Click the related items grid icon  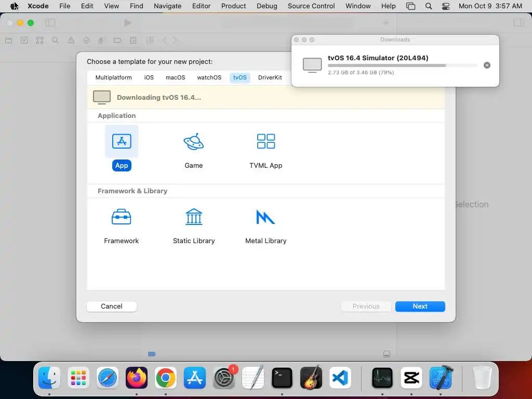pyautogui.click(x=150, y=41)
